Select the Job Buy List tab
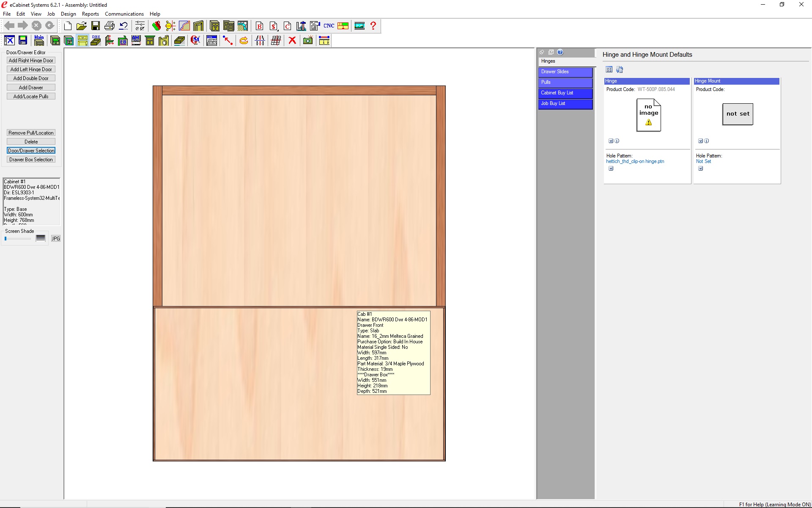 565,104
